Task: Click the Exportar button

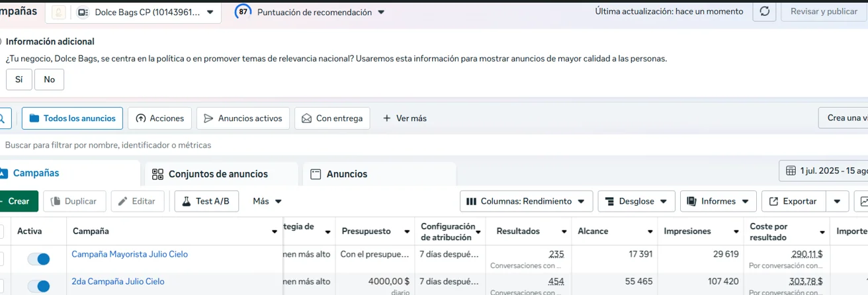Action: tap(793, 201)
